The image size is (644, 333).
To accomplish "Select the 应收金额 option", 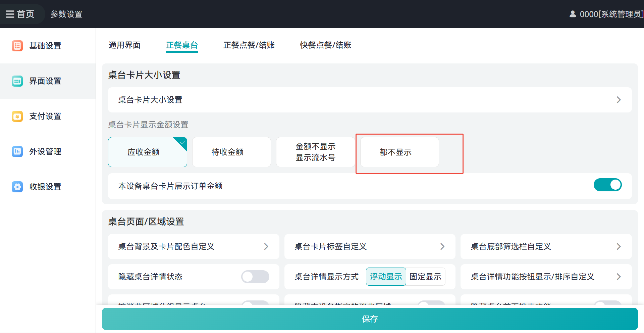I will (148, 152).
